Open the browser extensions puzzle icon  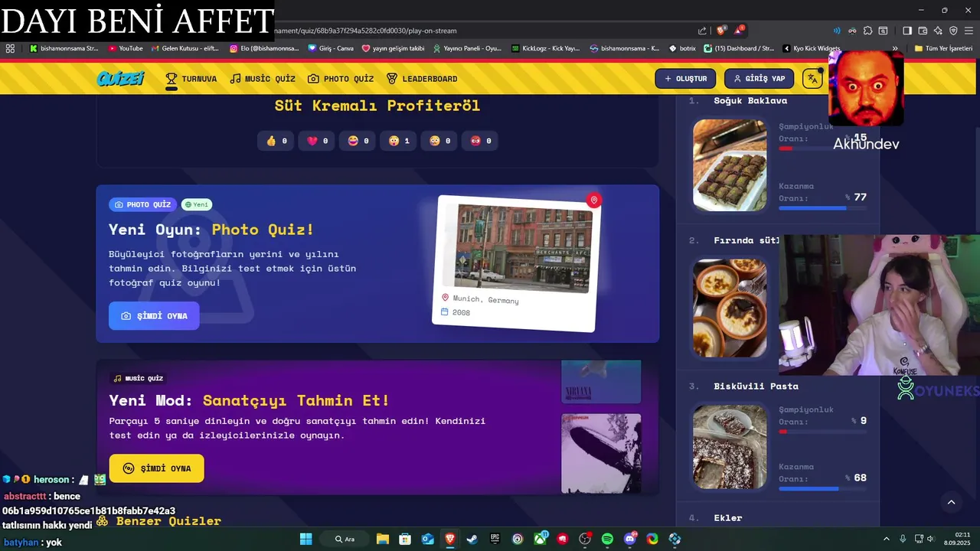click(867, 31)
